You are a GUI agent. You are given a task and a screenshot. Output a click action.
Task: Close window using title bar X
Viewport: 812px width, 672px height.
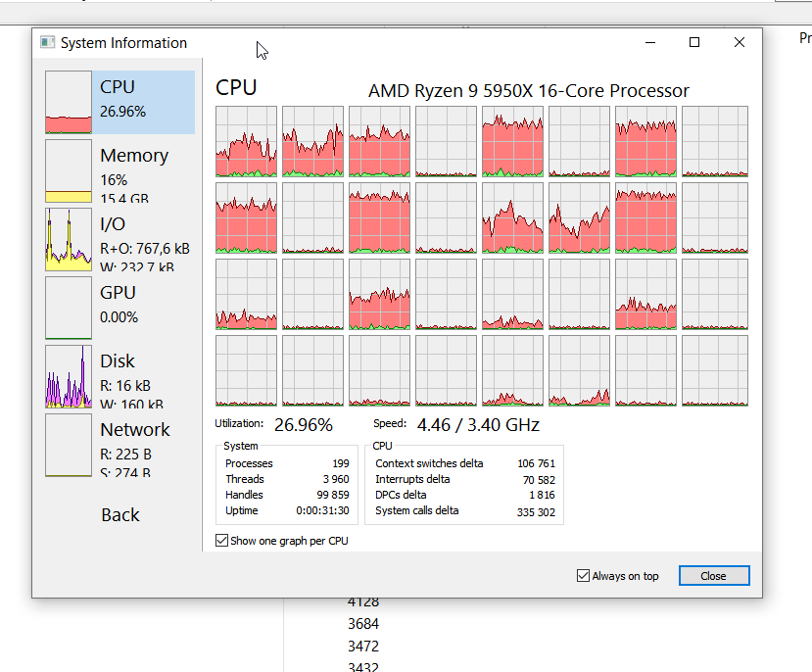[740, 42]
